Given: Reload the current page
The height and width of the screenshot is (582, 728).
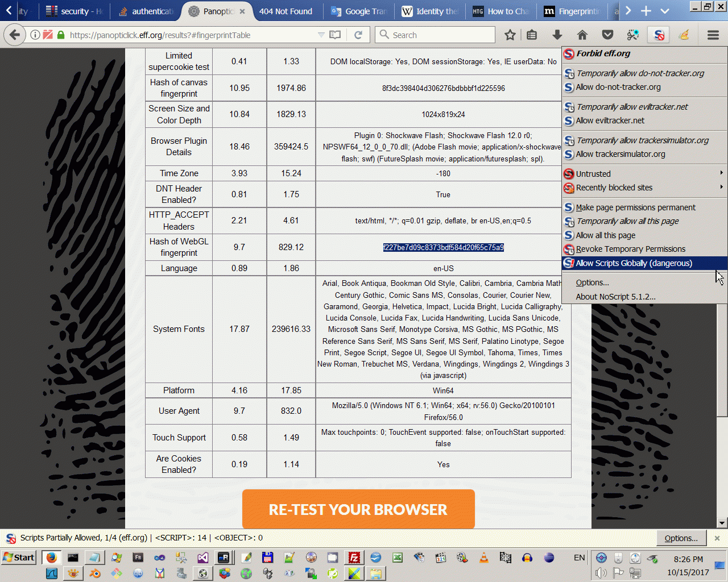Looking at the screenshot, I should [358, 35].
